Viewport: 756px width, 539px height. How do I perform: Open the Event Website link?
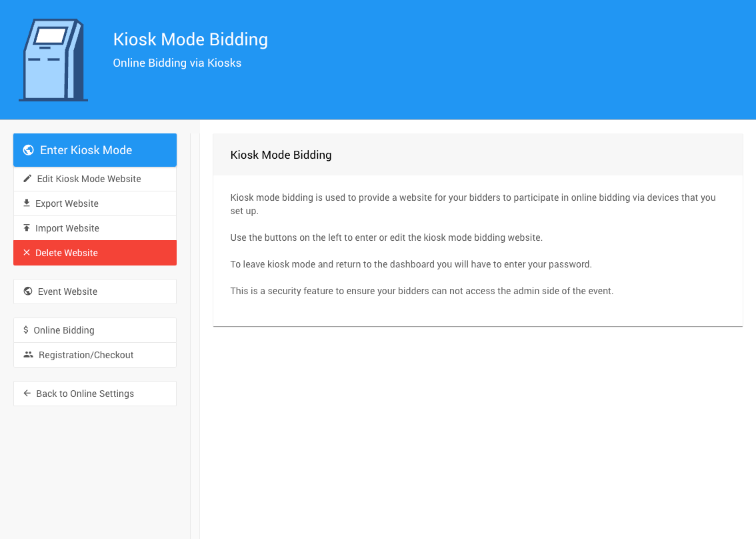click(67, 292)
